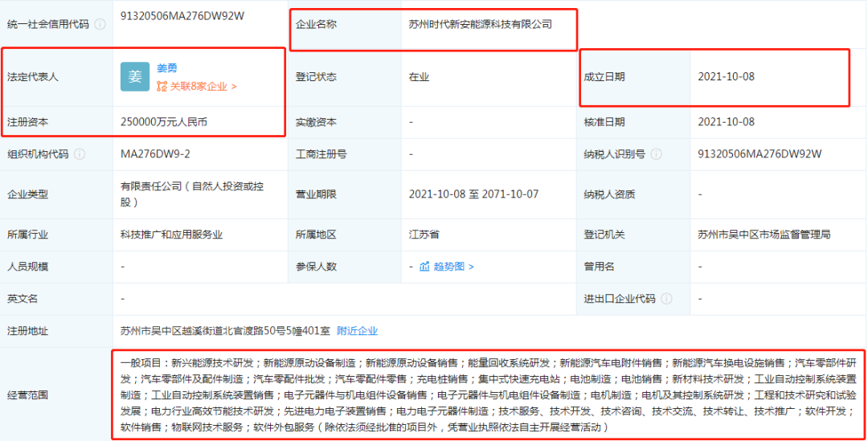The width and height of the screenshot is (868, 441).
Task: Click the 营业期限 label
Action: [x=316, y=194]
